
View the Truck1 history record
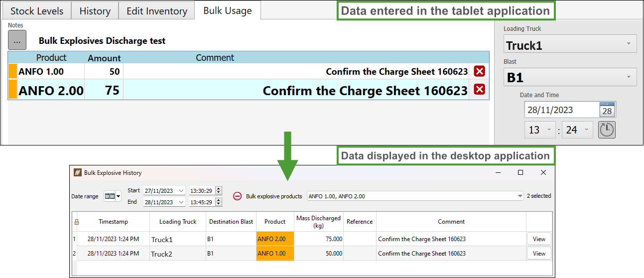[539, 239]
